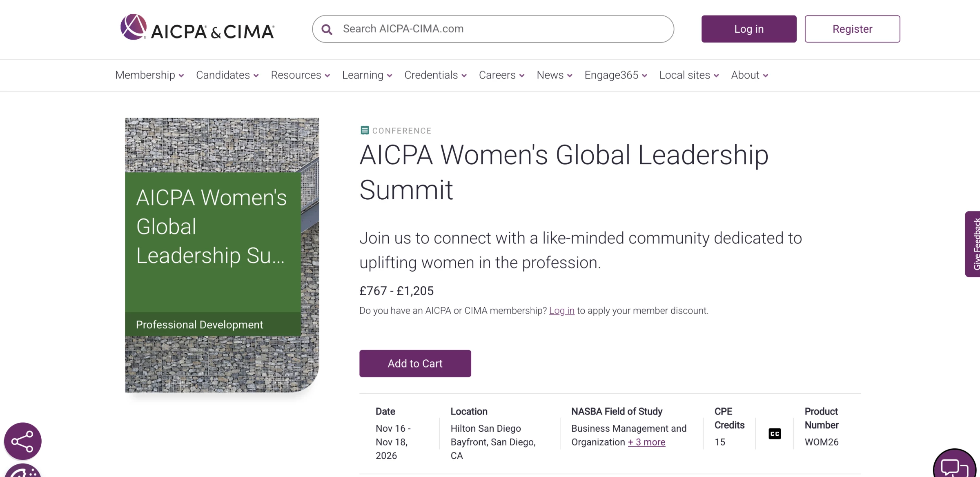This screenshot has width=980, height=477.
Task: Click the CONFERENCE category label
Action: (402, 131)
